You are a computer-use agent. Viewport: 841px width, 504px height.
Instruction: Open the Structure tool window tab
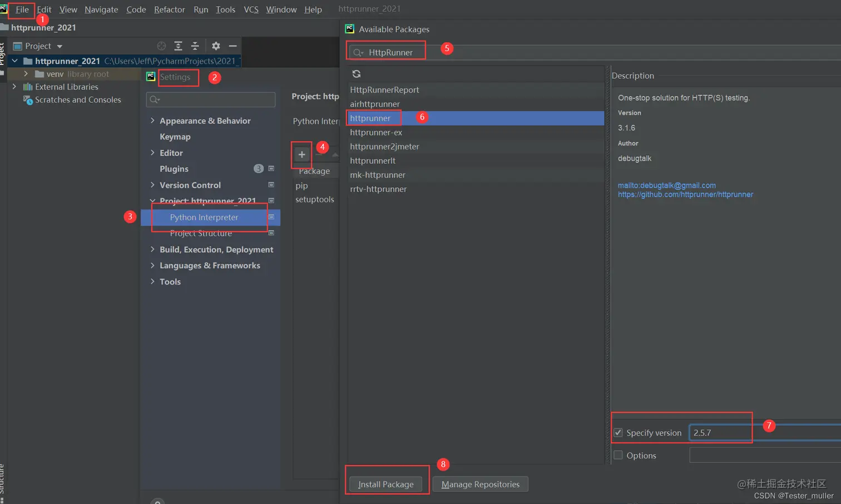2,479
